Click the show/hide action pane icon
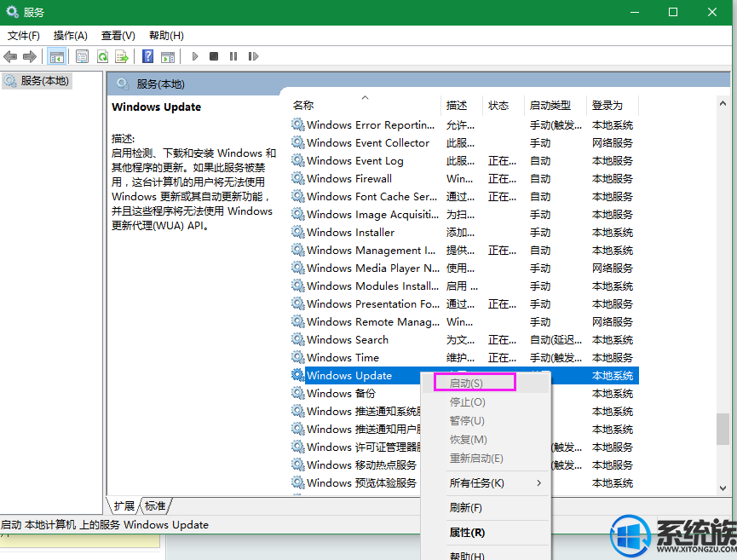 (x=168, y=57)
